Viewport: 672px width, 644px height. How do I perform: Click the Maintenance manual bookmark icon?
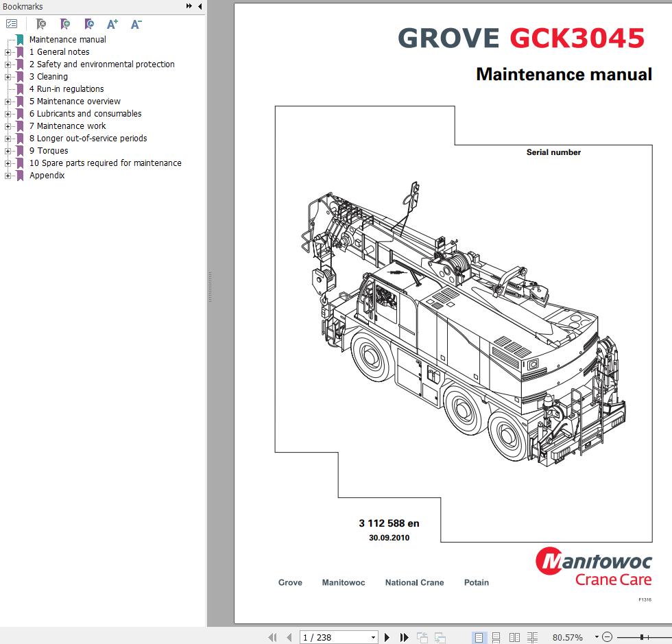[x=20, y=40]
